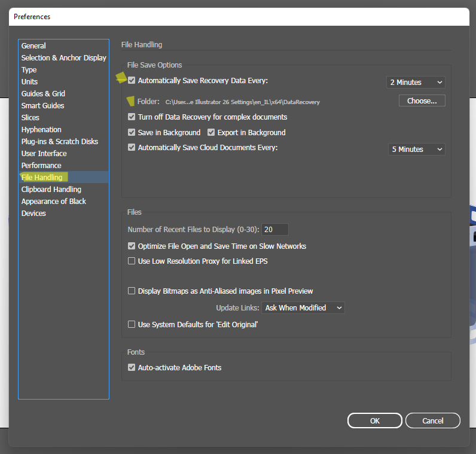This screenshot has width=476, height=454.
Task: Toggle Automatically Save Recovery Data checkbox
Action: pos(132,81)
